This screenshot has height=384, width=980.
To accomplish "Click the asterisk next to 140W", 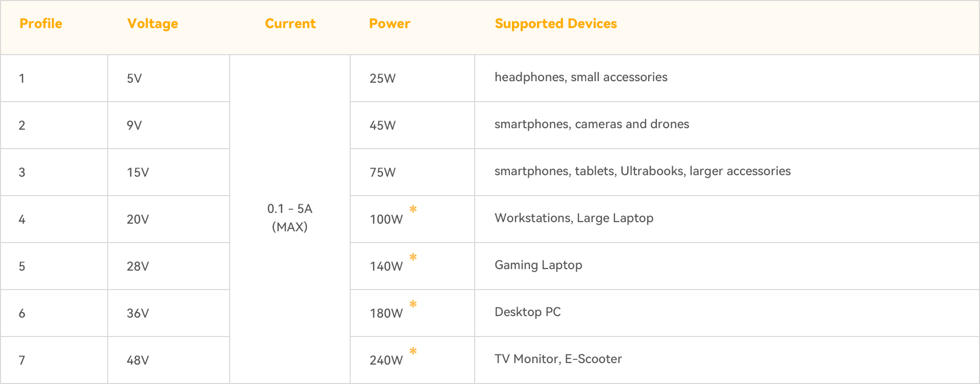I will click(x=413, y=257).
